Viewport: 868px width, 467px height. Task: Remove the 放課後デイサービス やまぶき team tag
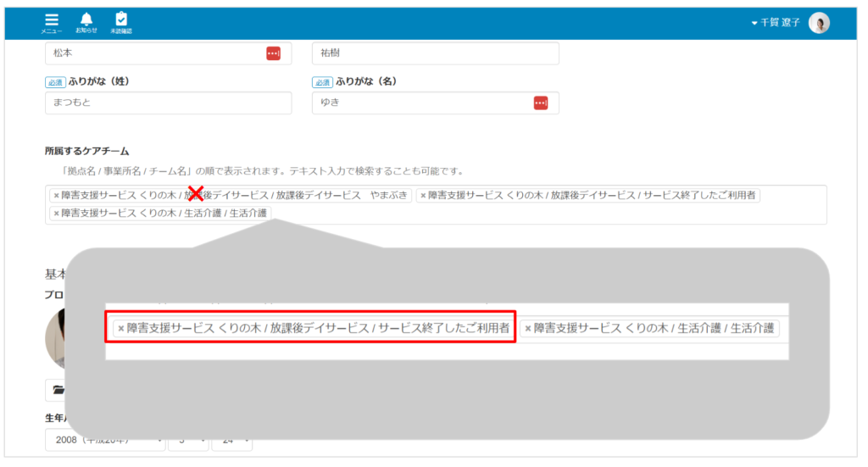[x=57, y=196]
